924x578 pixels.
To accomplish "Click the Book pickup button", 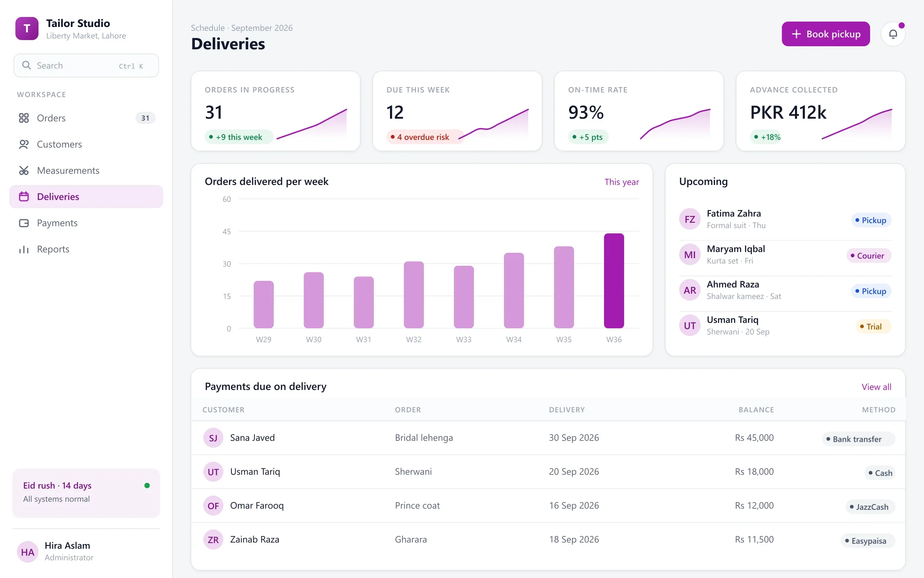I will (x=826, y=34).
